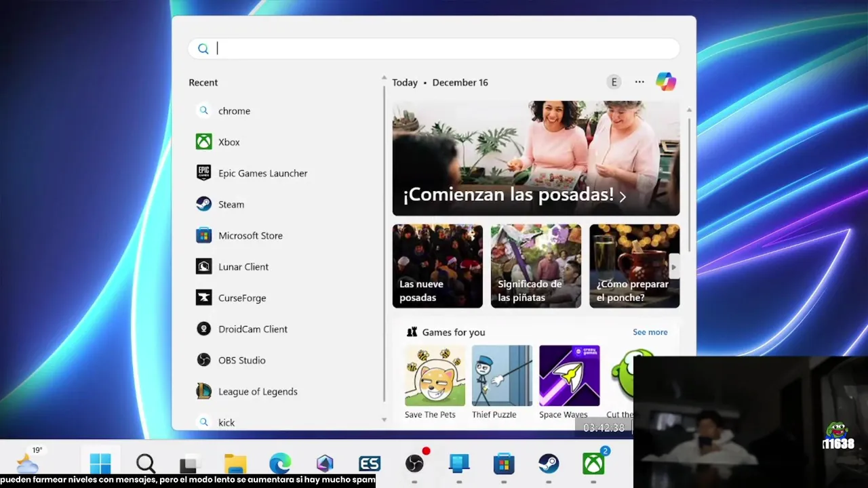This screenshot has width=868, height=488.
Task: Focus the Start search text field
Action: (x=434, y=48)
